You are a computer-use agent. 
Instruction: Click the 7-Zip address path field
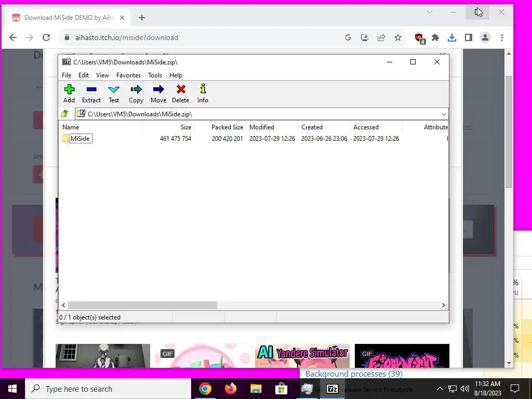tap(258, 114)
